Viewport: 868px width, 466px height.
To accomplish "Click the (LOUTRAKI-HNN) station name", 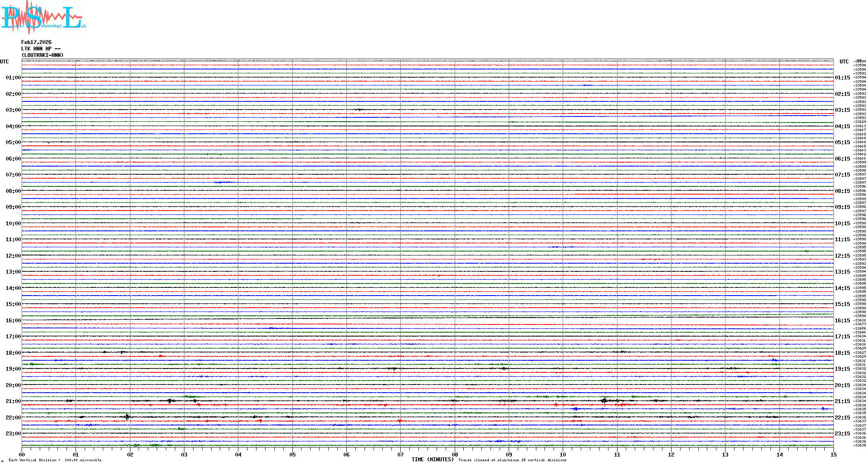I will click(42, 55).
